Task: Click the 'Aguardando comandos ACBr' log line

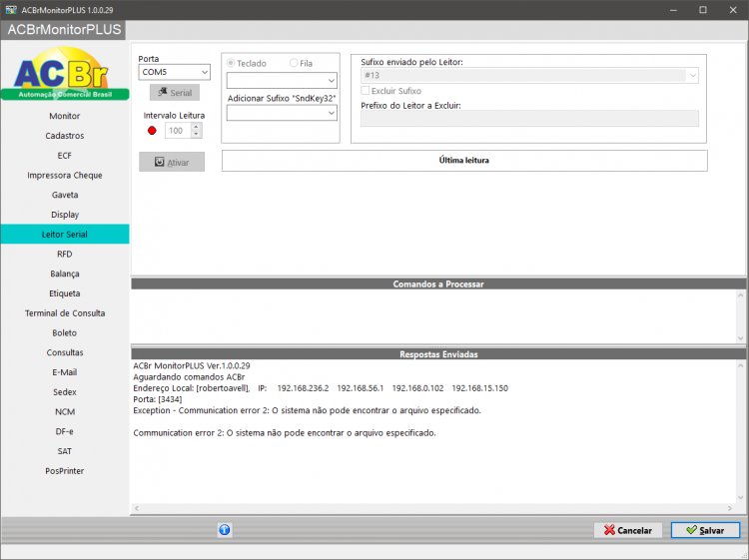Action: (189, 376)
